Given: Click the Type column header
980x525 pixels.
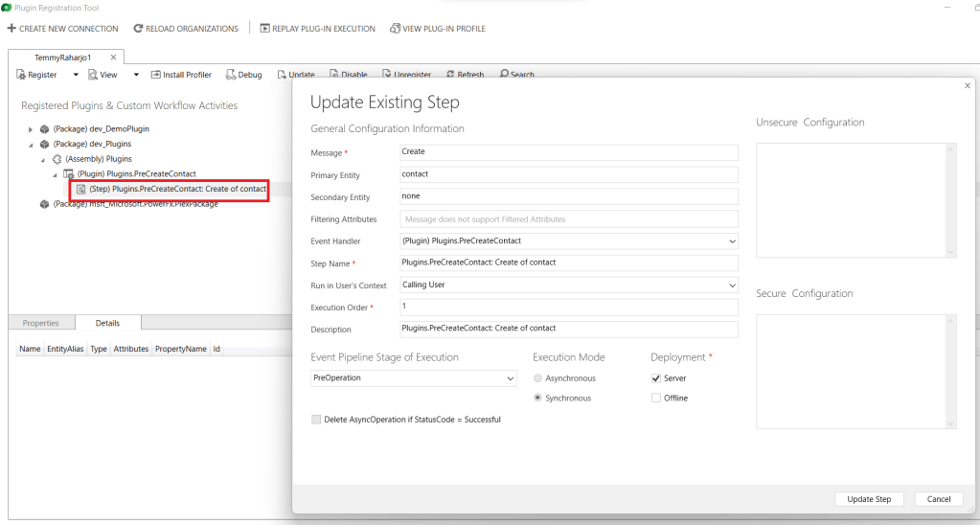Looking at the screenshot, I should (99, 349).
